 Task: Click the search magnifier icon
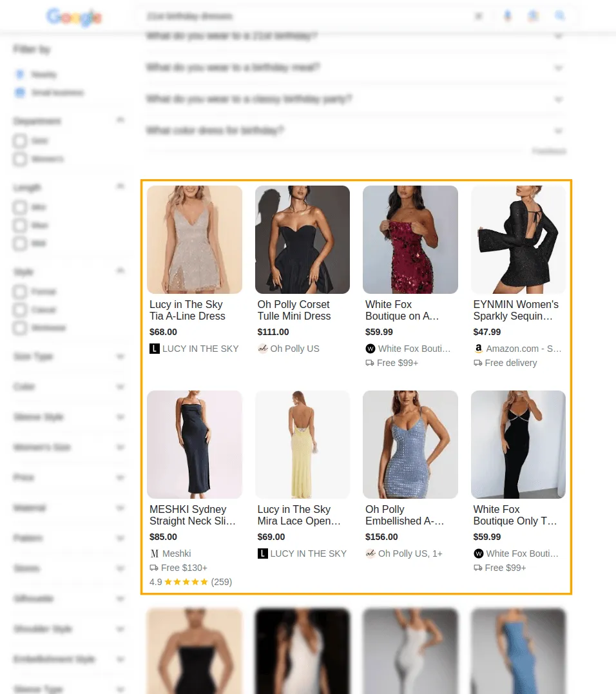(x=559, y=16)
